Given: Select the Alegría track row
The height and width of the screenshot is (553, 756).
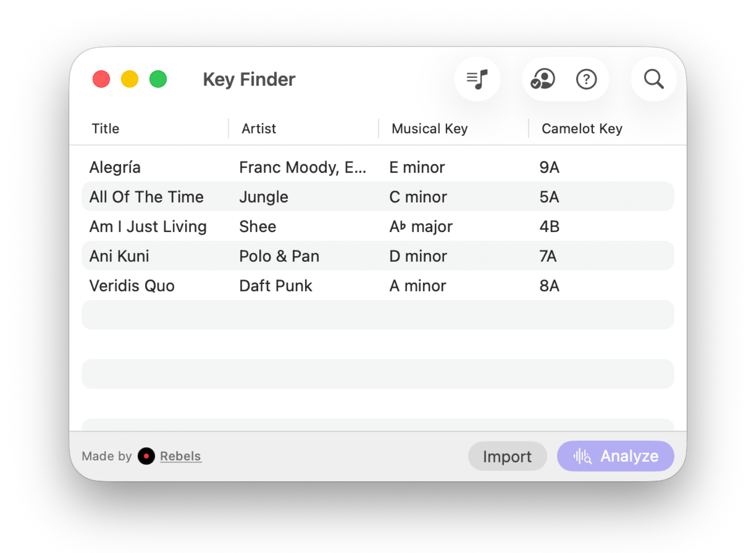Looking at the screenshot, I should (115, 167).
